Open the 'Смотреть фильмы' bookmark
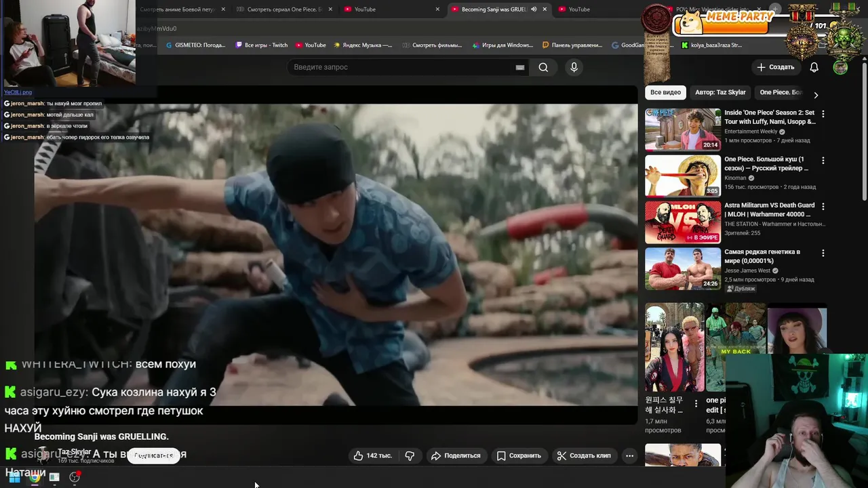The width and height of the screenshot is (868, 488). [431, 45]
